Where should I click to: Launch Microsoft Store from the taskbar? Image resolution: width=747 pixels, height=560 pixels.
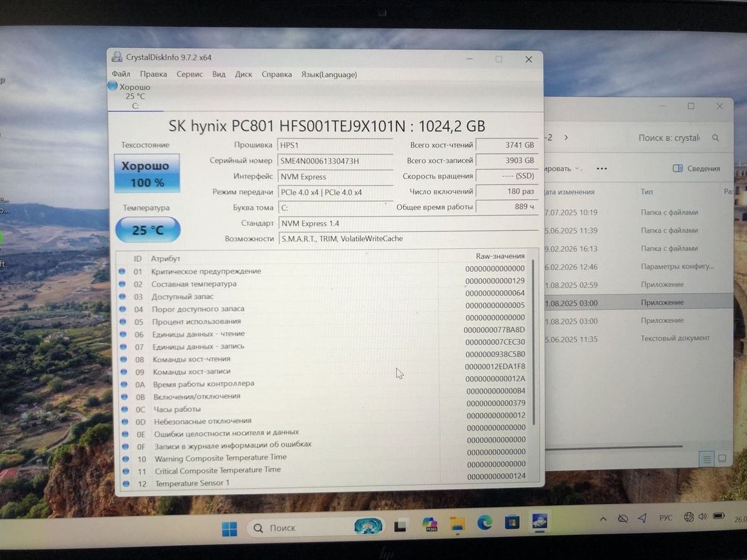click(x=512, y=522)
